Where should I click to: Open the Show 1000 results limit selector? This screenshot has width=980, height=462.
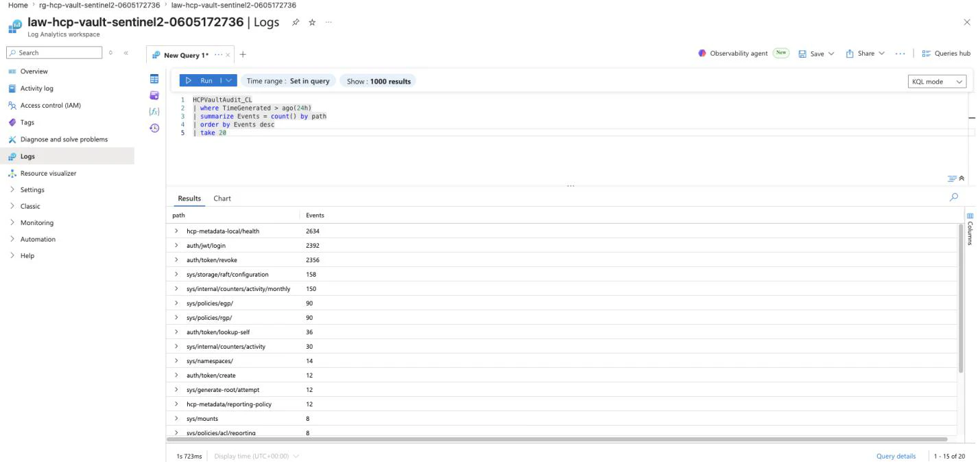click(x=379, y=81)
